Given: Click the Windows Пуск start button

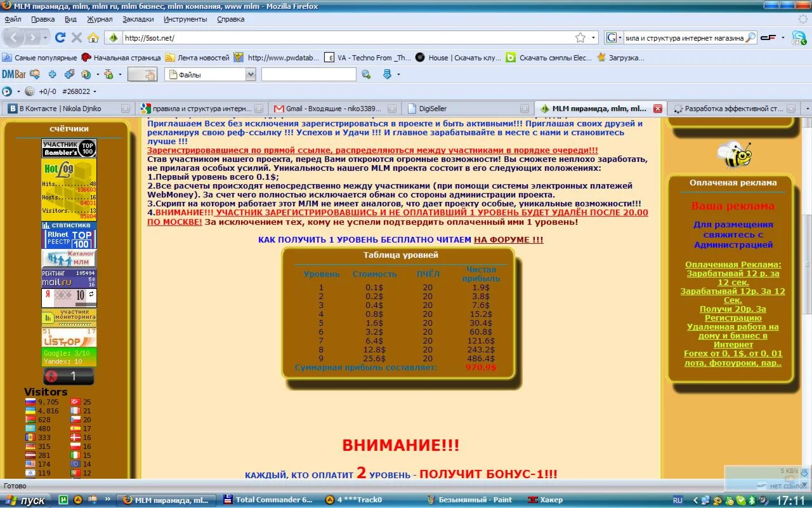Looking at the screenshot, I should coord(25,500).
